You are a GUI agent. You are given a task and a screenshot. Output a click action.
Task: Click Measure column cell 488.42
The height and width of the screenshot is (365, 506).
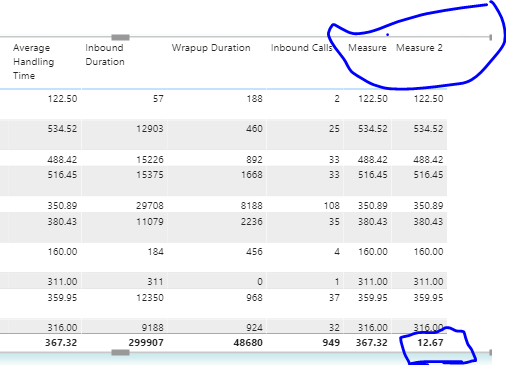click(373, 160)
